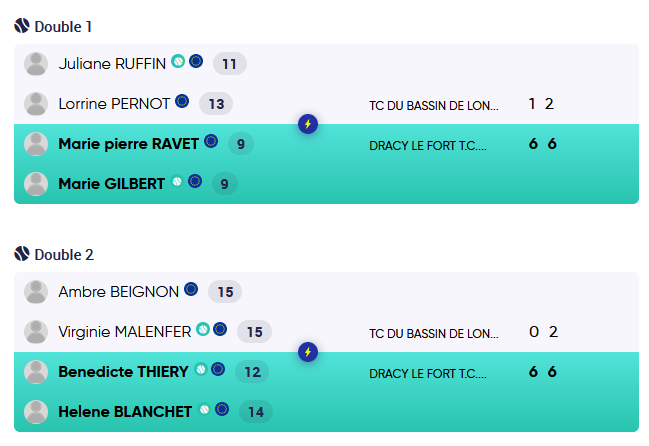Click the DRACY LE FORT T.C. club in Double 1
649x446 pixels.
coord(427,145)
